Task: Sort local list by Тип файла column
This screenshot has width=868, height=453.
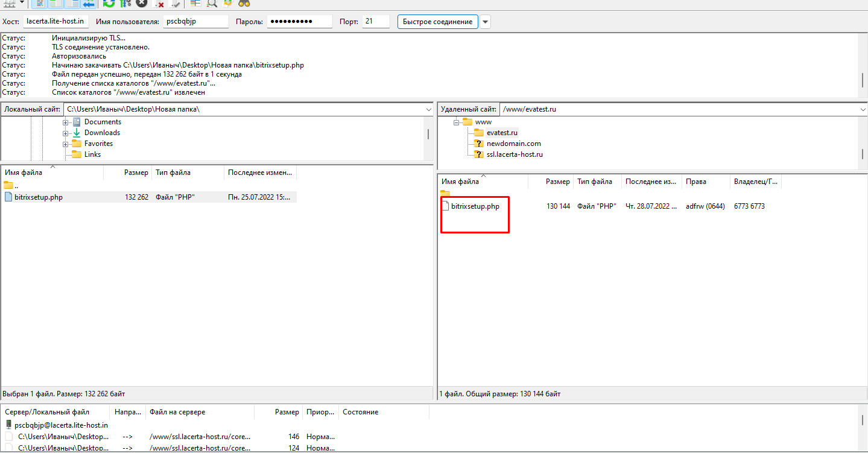Action: click(x=188, y=173)
